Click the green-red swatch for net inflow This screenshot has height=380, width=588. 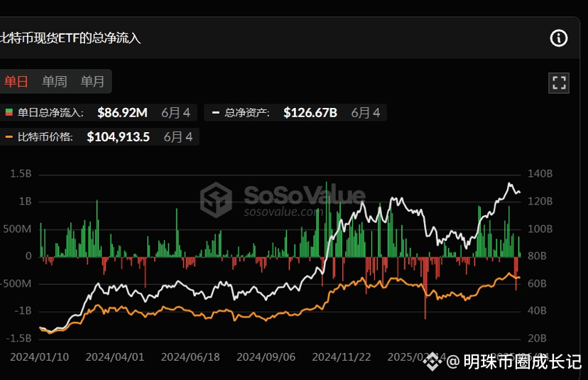point(9,112)
